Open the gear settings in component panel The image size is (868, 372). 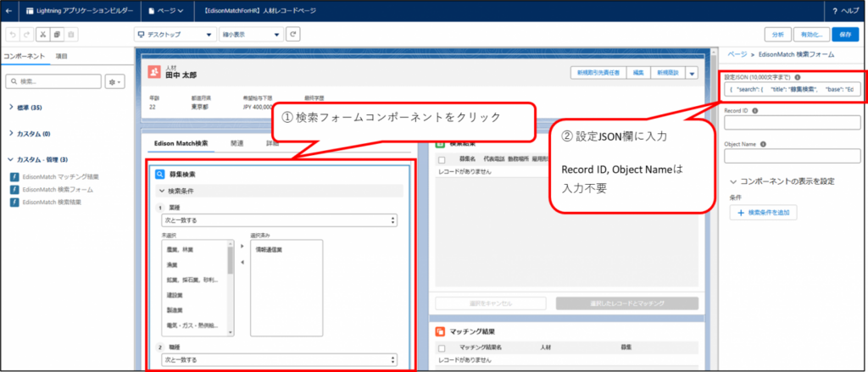pyautogui.click(x=114, y=81)
